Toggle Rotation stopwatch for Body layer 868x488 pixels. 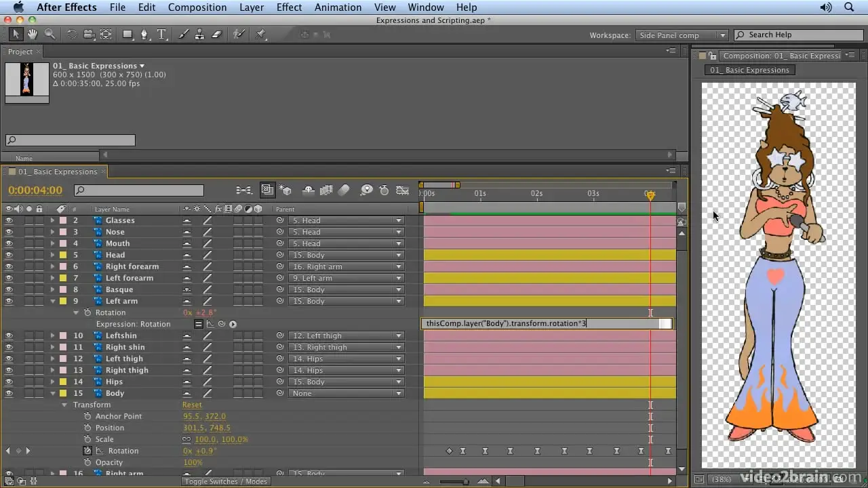[x=87, y=451]
